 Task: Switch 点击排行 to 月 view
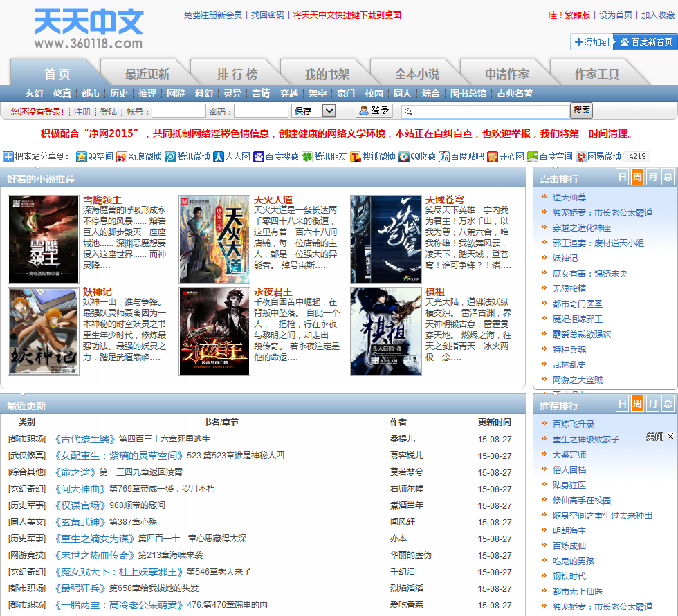652,177
